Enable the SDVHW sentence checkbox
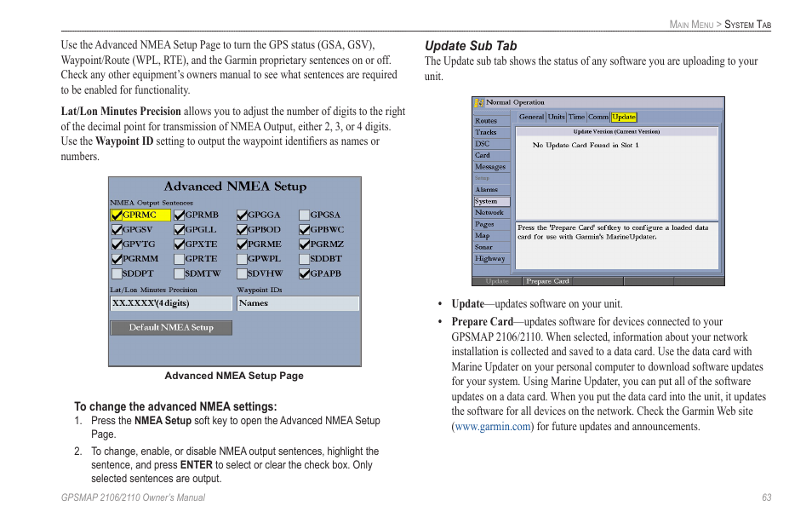Viewport: 812px width, 529px height. (x=242, y=273)
